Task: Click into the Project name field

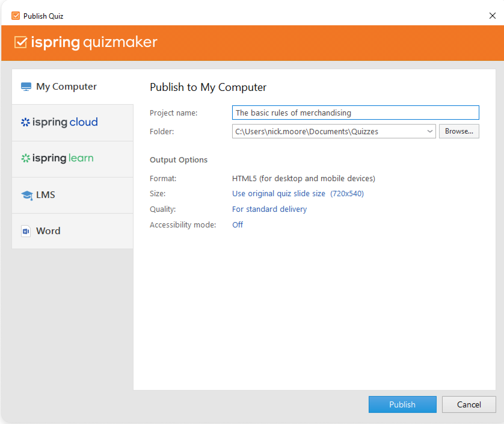Action: tap(355, 113)
